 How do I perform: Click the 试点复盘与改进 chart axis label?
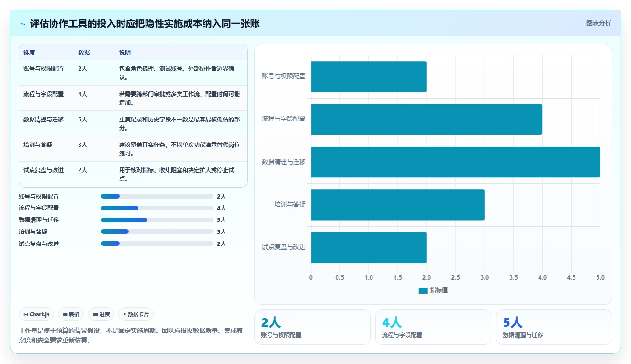tap(283, 247)
